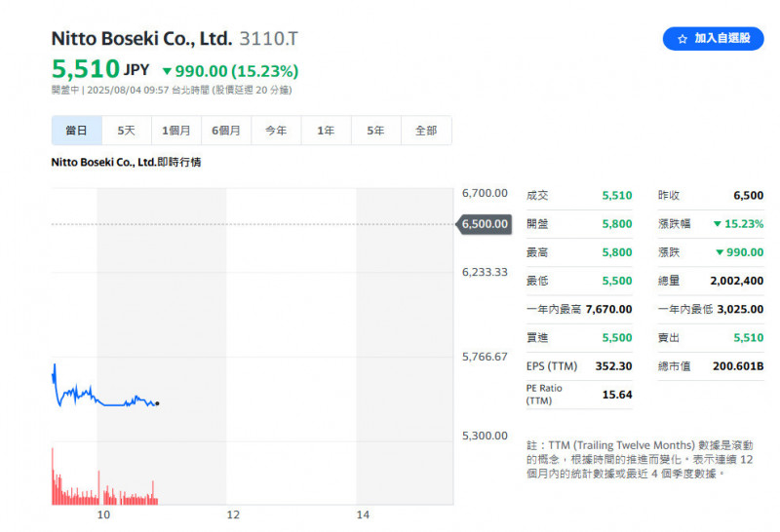
Task: Click the 10 hour x-axis label
Action: (x=103, y=515)
